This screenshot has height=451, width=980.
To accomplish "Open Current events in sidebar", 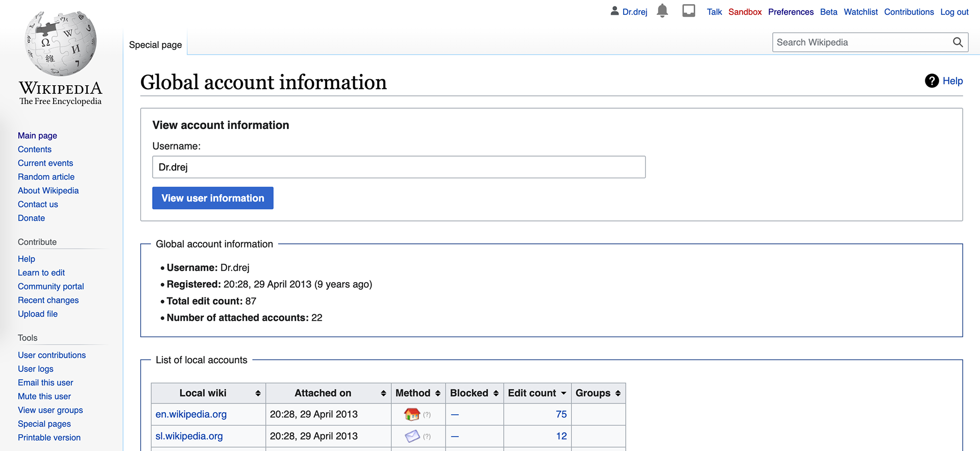I will [45, 163].
